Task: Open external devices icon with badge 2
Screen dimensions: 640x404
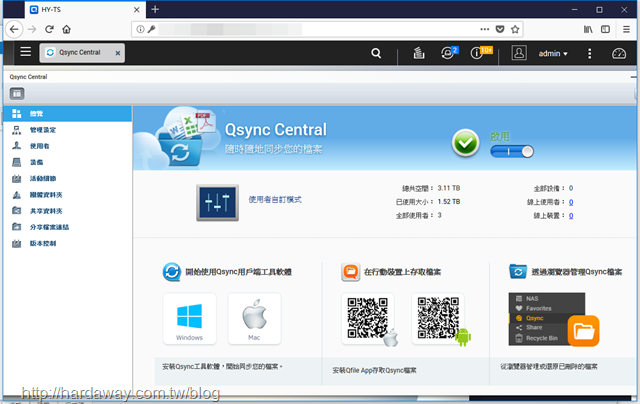Action: coord(448,53)
